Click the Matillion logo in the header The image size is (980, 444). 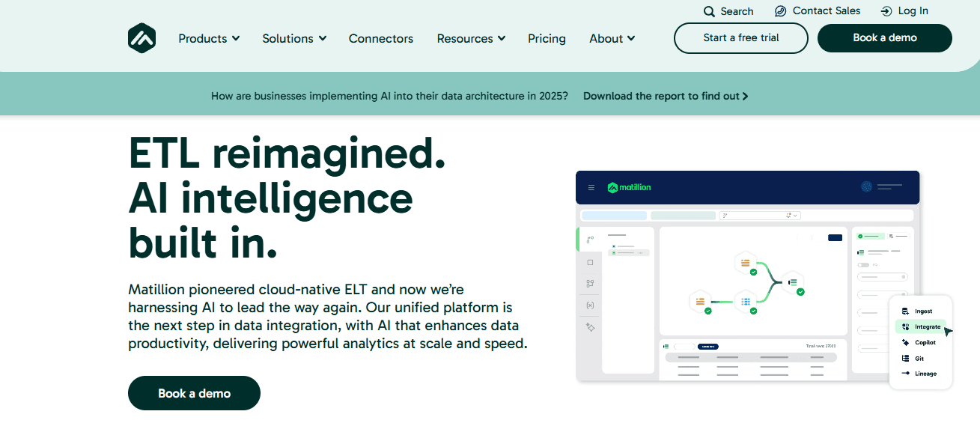(x=141, y=38)
